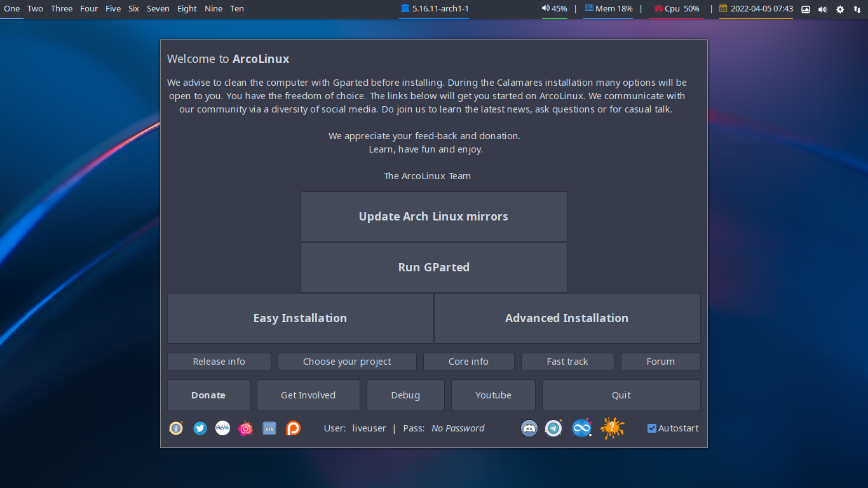Open Core info
Viewport: 868px width, 488px height.
(469, 362)
